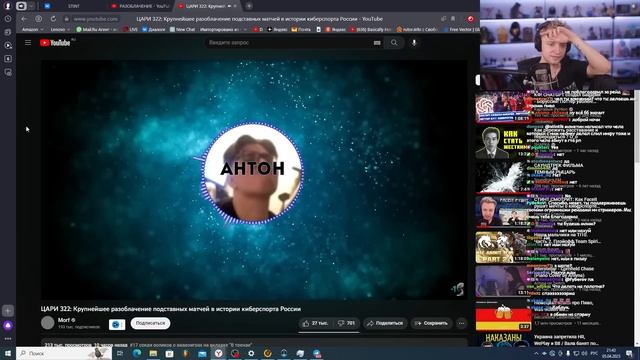
Task: Open the more actions three-dots button
Action: 462,323
